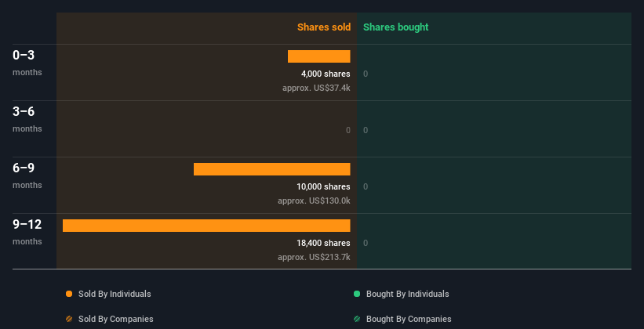Click the longest orange bar for 9–12 months
Viewport: 644px width, 329px height.
pyautogui.click(x=206, y=226)
